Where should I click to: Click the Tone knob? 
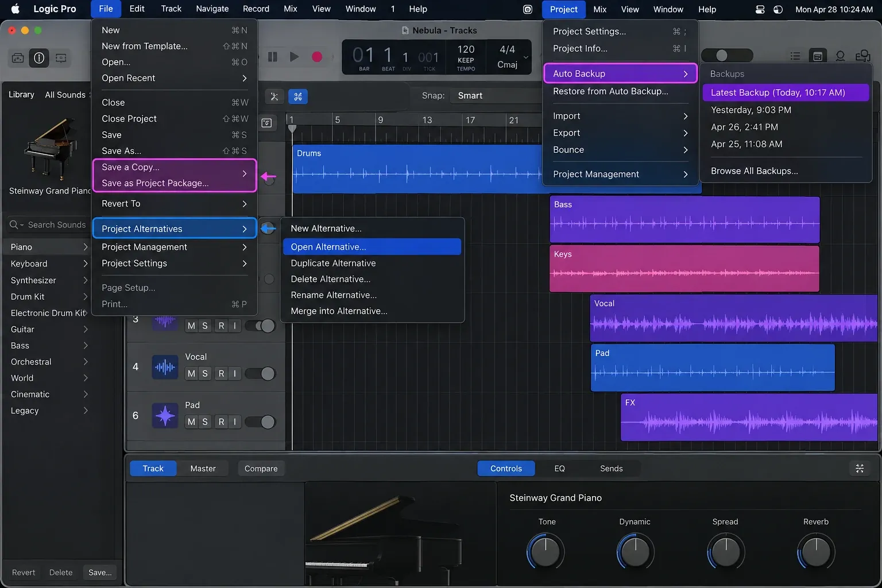click(x=546, y=552)
